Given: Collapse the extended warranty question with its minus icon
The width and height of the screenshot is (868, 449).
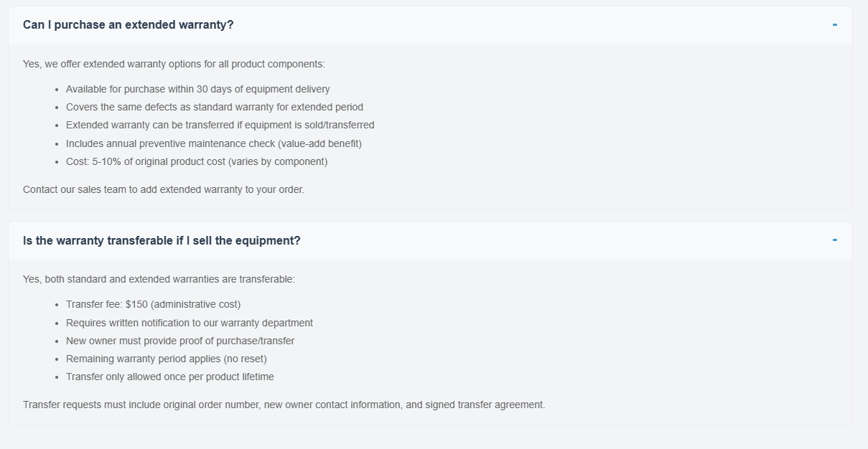Looking at the screenshot, I should tap(834, 25).
